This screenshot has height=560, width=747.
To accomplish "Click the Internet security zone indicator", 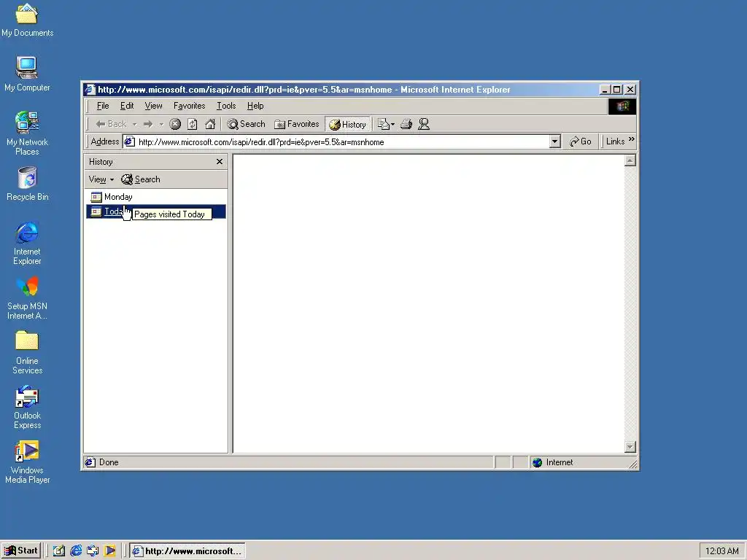I will pos(553,462).
